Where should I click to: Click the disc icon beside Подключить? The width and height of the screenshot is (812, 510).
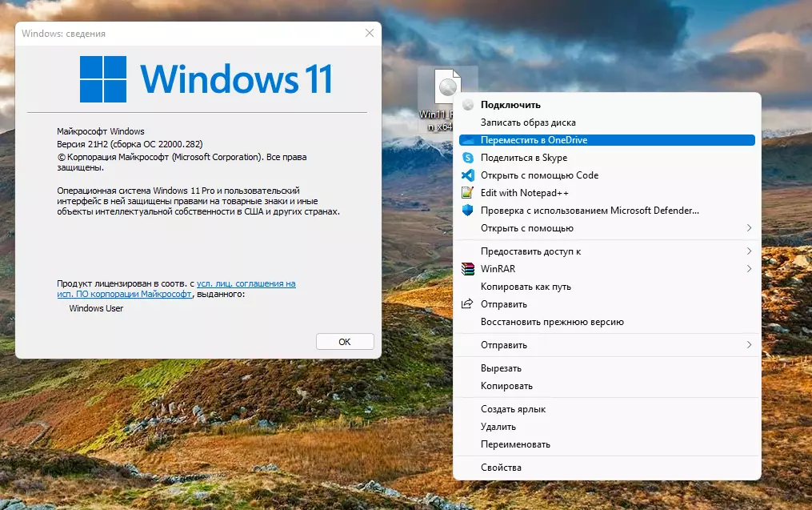pos(468,105)
